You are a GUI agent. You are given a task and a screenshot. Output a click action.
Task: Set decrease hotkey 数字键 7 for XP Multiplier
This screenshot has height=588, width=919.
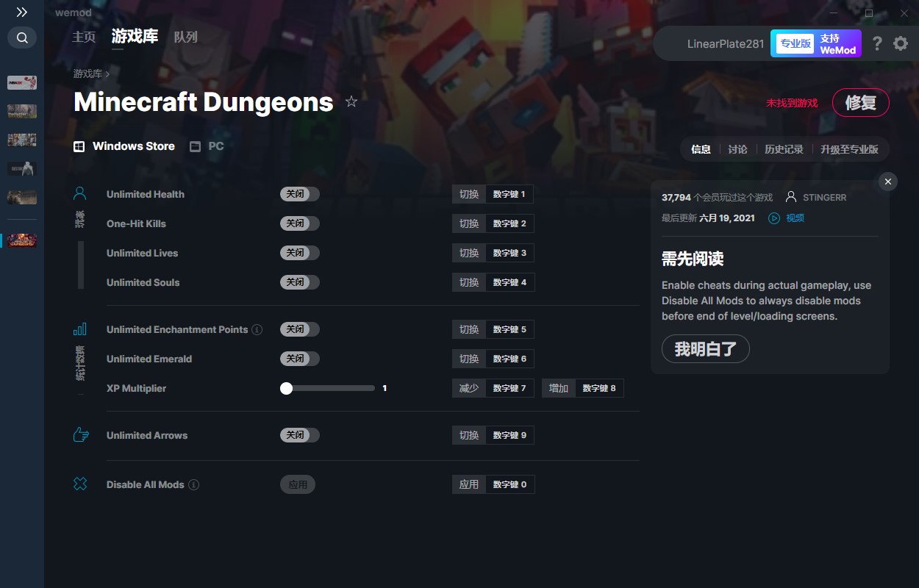[x=509, y=388]
